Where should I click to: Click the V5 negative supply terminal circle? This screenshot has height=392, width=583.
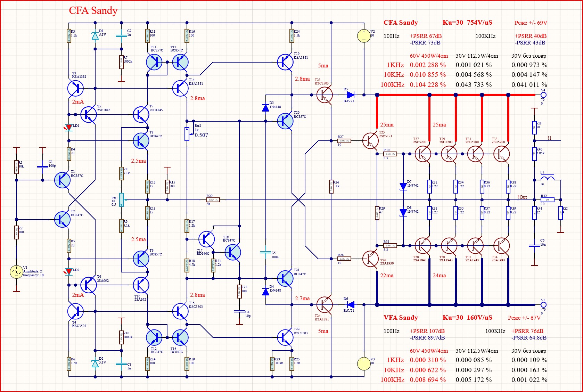[544, 305]
